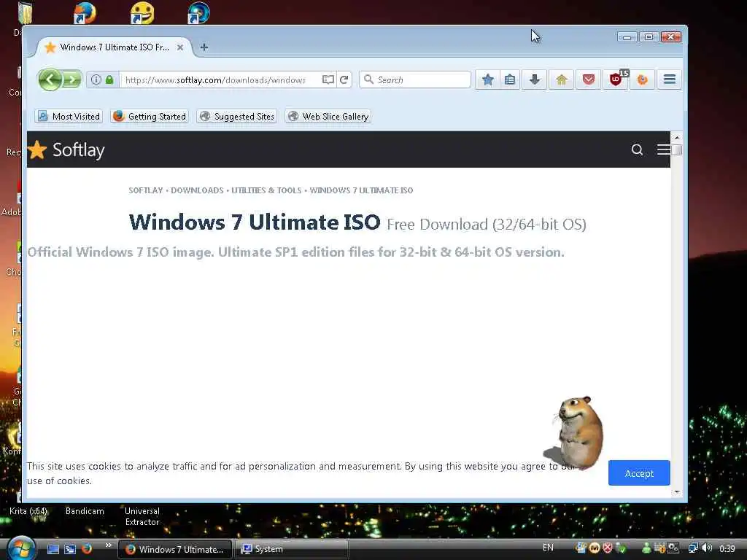Reload the page with the refresh icon
Viewport: 747px width, 560px height.
tap(344, 79)
